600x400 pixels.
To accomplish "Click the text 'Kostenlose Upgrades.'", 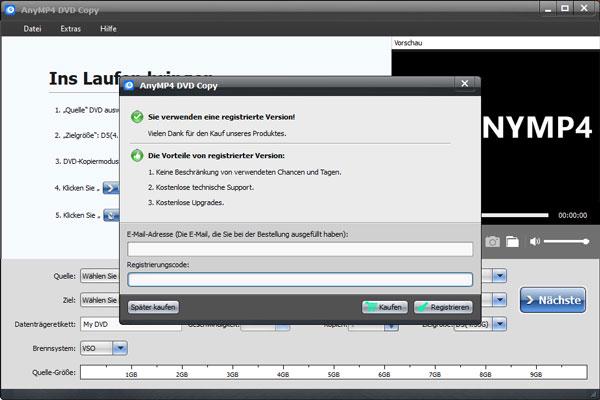I will [189, 202].
